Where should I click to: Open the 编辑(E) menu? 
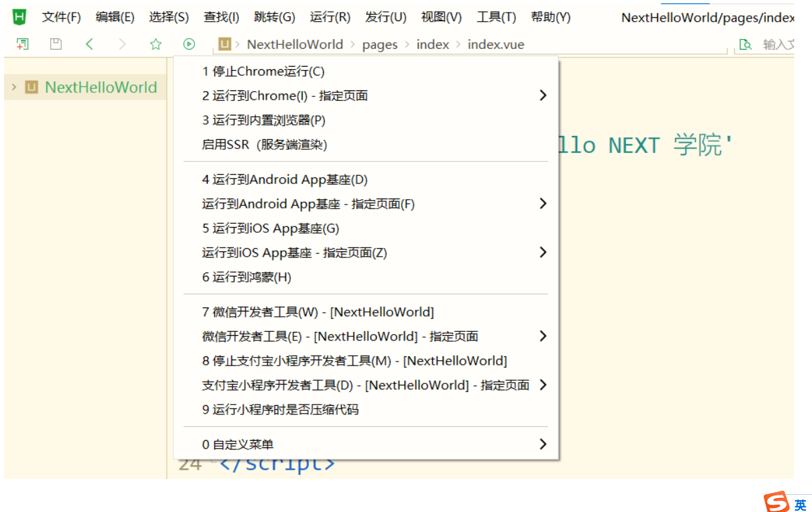click(115, 17)
